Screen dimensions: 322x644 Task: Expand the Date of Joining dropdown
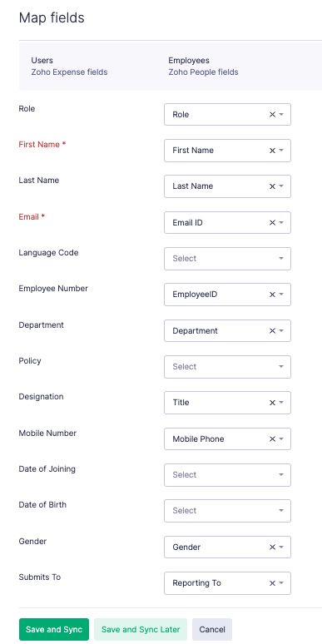pos(227,475)
